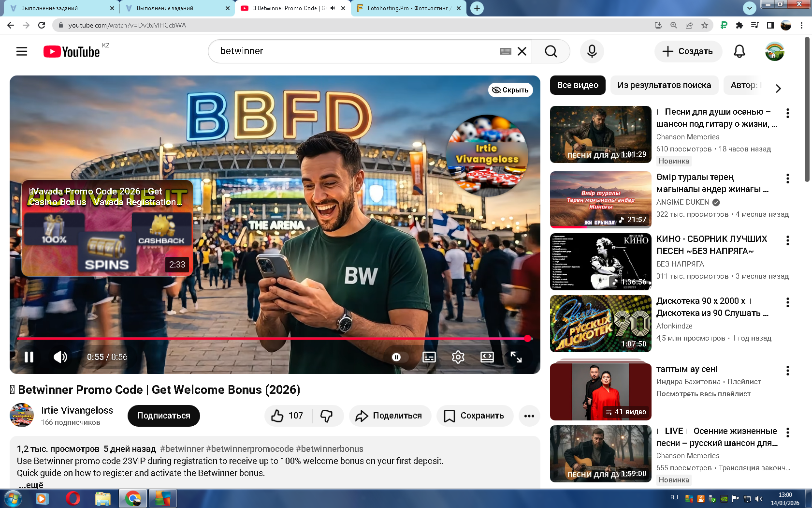Mute the video volume
This screenshot has width=812, height=508.
click(x=60, y=357)
